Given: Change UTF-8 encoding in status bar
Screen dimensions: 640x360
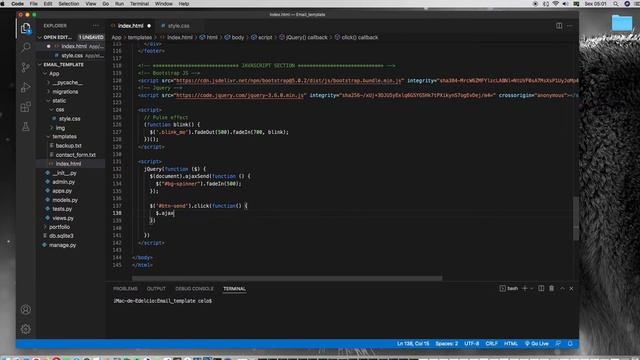Looking at the screenshot, I should (471, 344).
